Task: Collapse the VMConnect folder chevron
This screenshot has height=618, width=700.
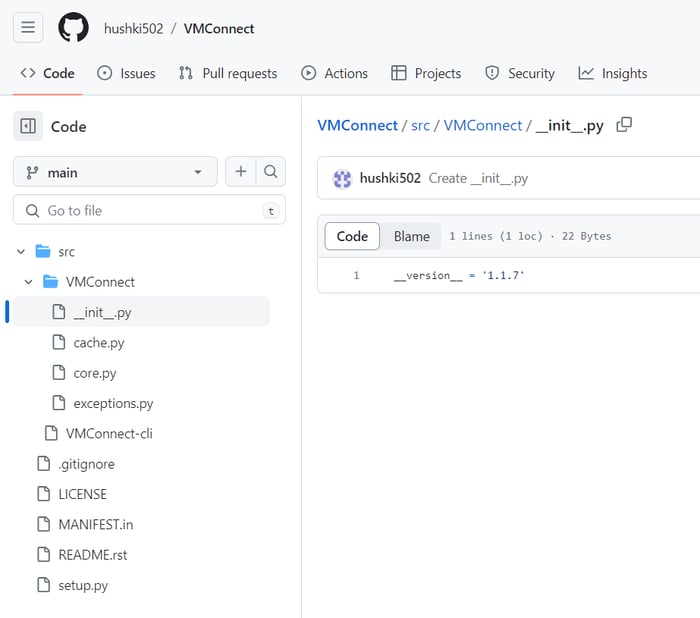Action: (x=29, y=282)
